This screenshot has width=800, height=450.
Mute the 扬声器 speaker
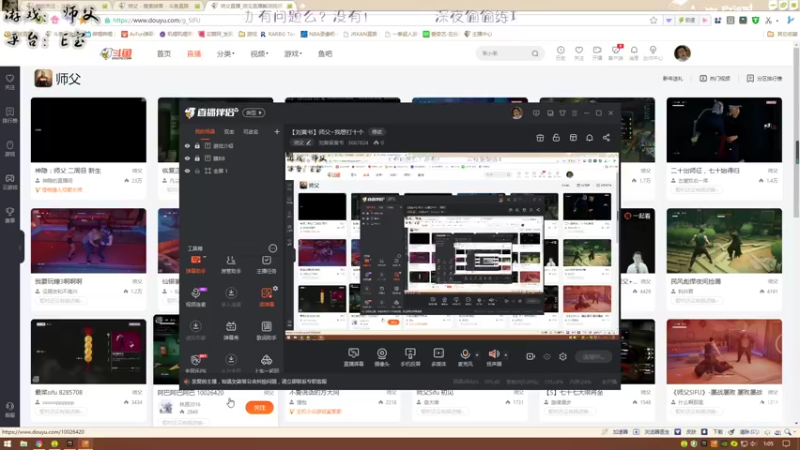click(x=493, y=357)
